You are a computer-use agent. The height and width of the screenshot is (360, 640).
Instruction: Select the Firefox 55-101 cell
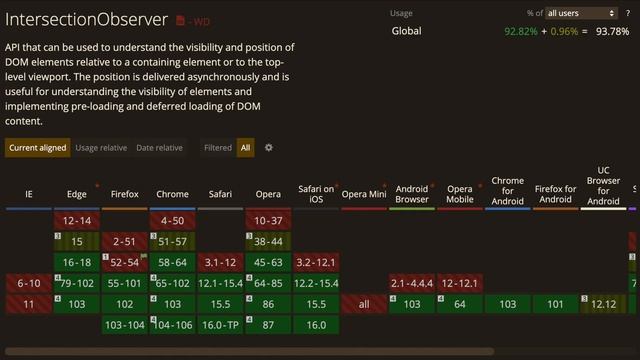pos(124,283)
